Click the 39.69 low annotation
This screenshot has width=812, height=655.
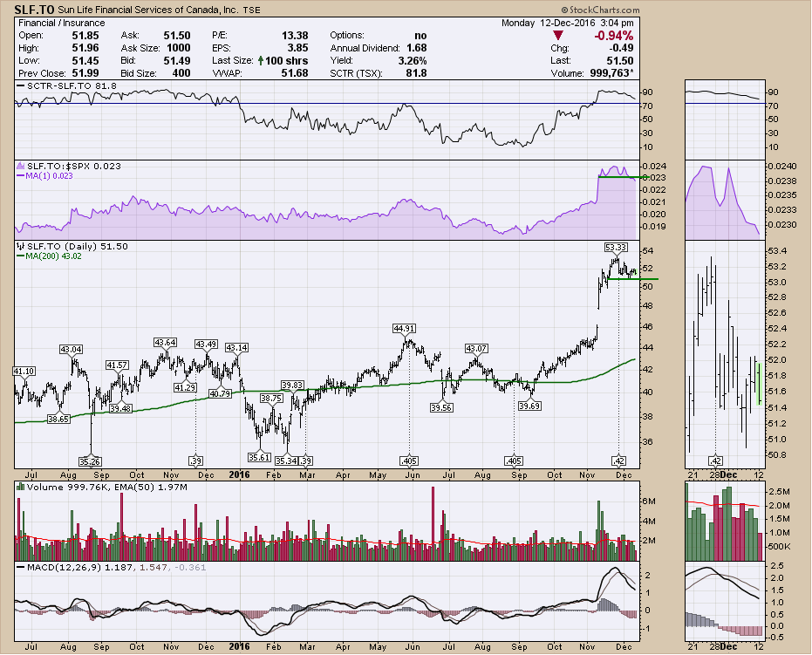[529, 406]
